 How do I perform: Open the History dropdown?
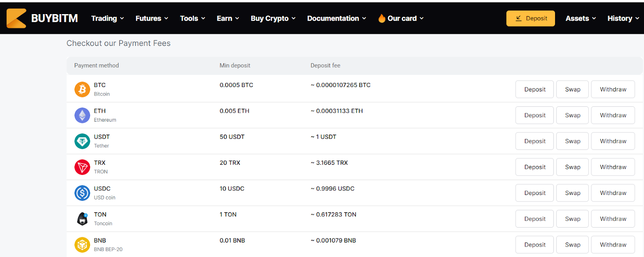[x=623, y=19]
